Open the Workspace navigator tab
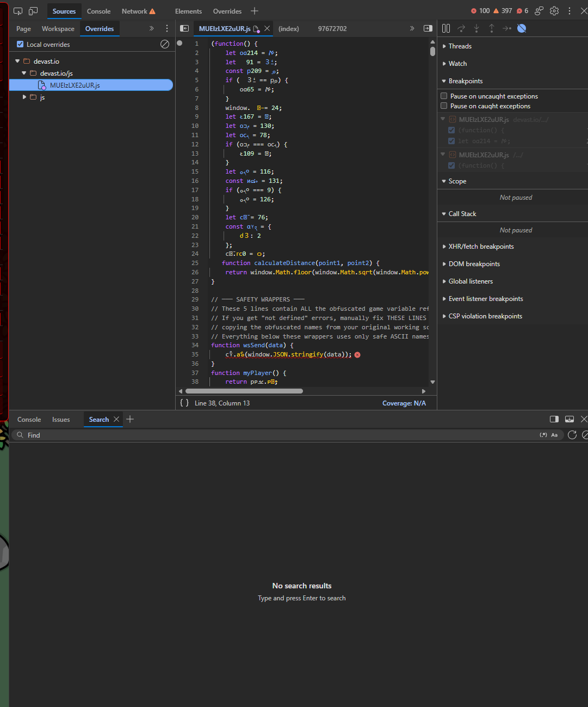The height and width of the screenshot is (707, 588). pyautogui.click(x=58, y=29)
